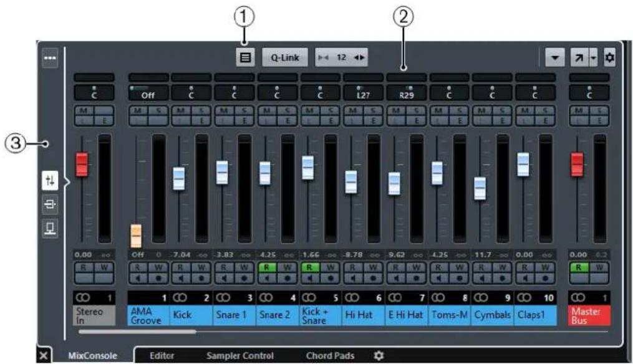Click the L27 pan control on Hi Hat
The image size is (633, 364).
[363, 93]
